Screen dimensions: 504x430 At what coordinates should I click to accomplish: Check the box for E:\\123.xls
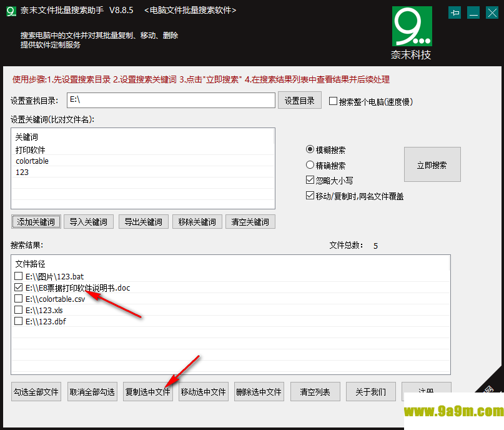coord(19,310)
